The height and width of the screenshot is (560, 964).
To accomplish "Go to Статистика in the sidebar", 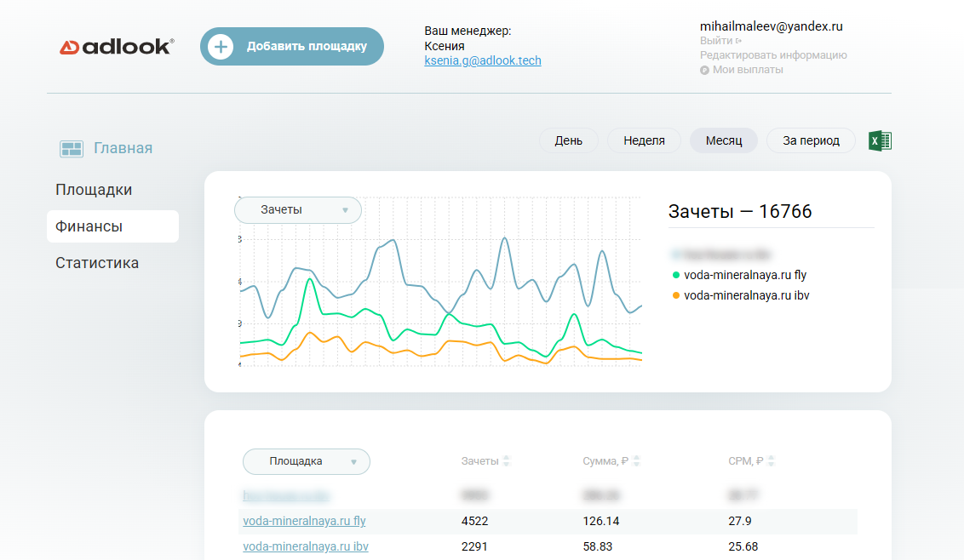I will coord(97,263).
